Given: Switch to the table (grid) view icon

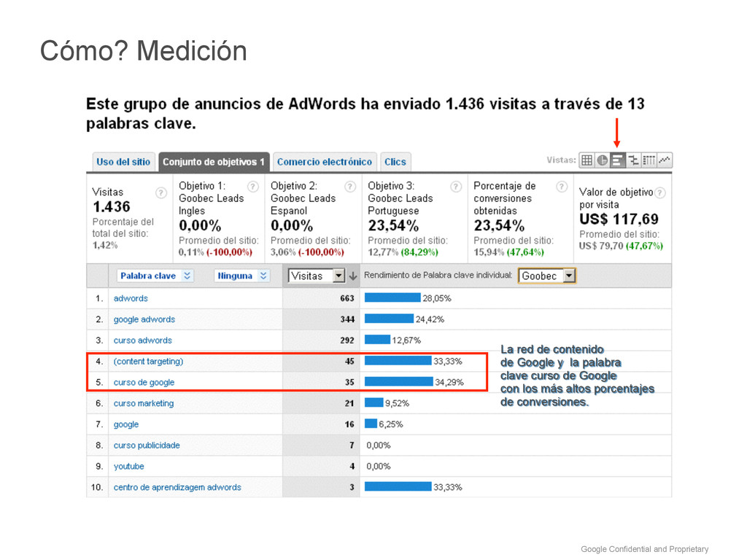Looking at the screenshot, I should pos(587,160).
